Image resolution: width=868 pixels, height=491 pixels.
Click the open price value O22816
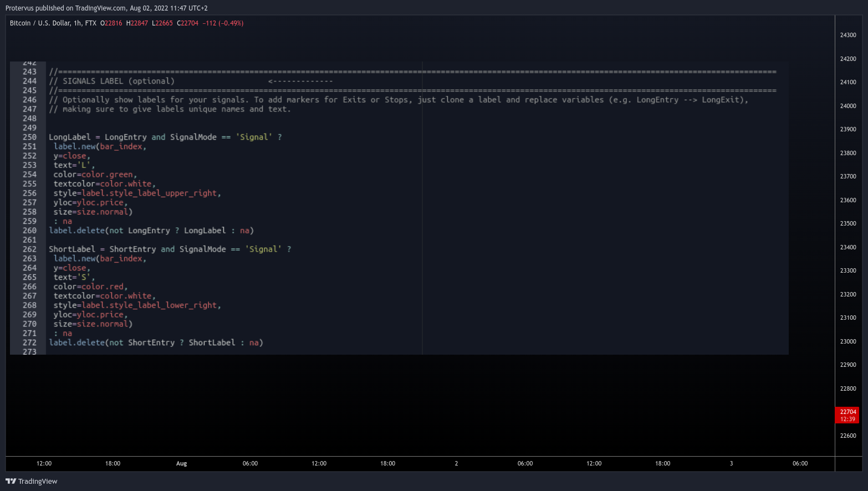111,23
